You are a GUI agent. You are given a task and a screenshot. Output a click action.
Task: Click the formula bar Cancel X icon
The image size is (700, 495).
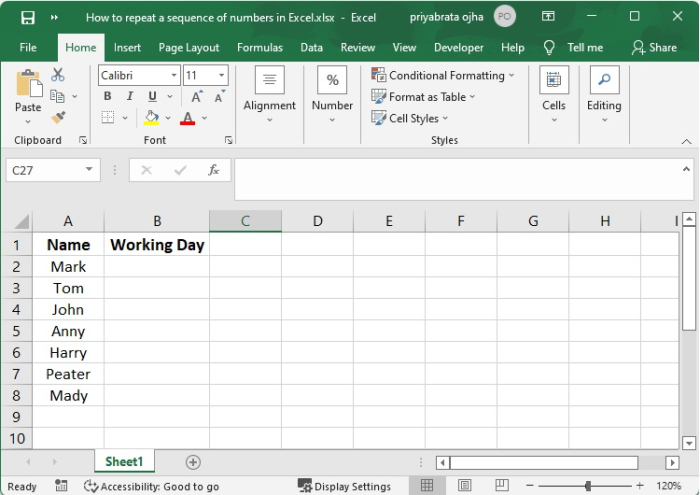click(146, 170)
